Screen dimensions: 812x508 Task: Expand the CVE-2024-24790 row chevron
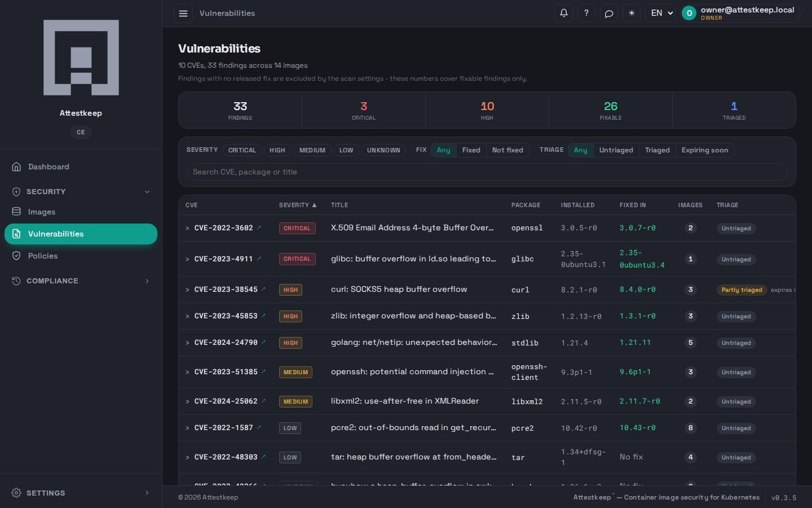[188, 343]
